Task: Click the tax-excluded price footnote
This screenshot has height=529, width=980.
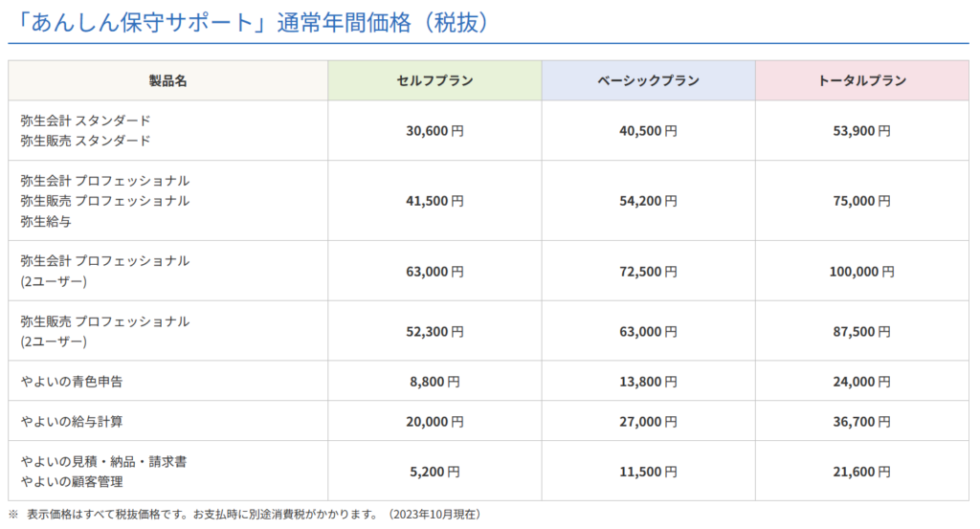Action: click(x=245, y=514)
